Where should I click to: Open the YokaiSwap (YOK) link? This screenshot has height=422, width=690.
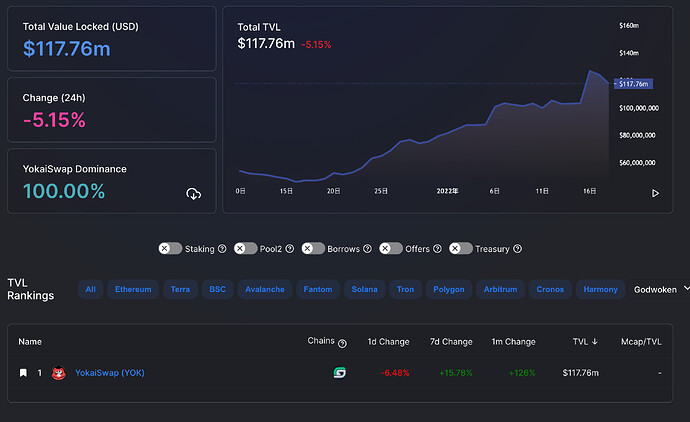click(x=110, y=373)
